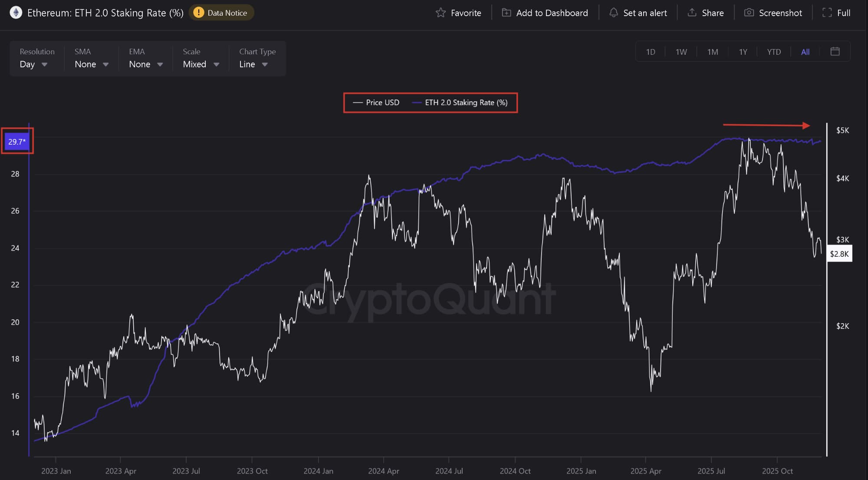The height and width of the screenshot is (480, 868).
Task: Click the Add to Dashboard icon
Action: (x=506, y=13)
